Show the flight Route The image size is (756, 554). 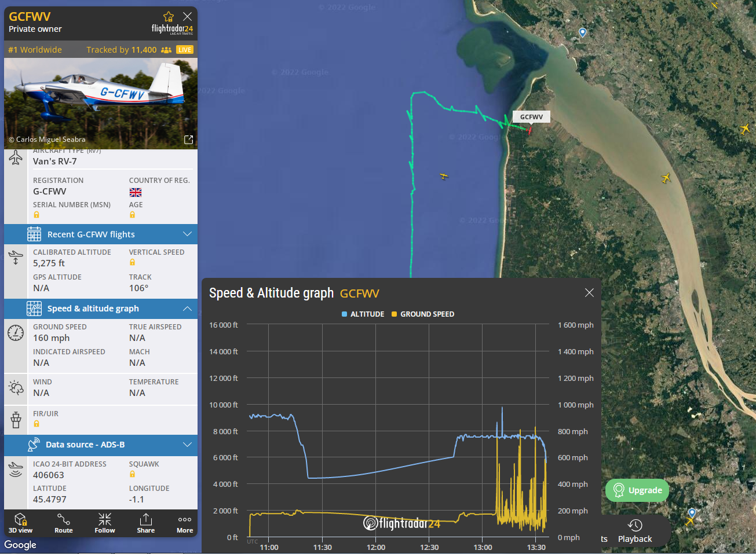click(x=64, y=523)
